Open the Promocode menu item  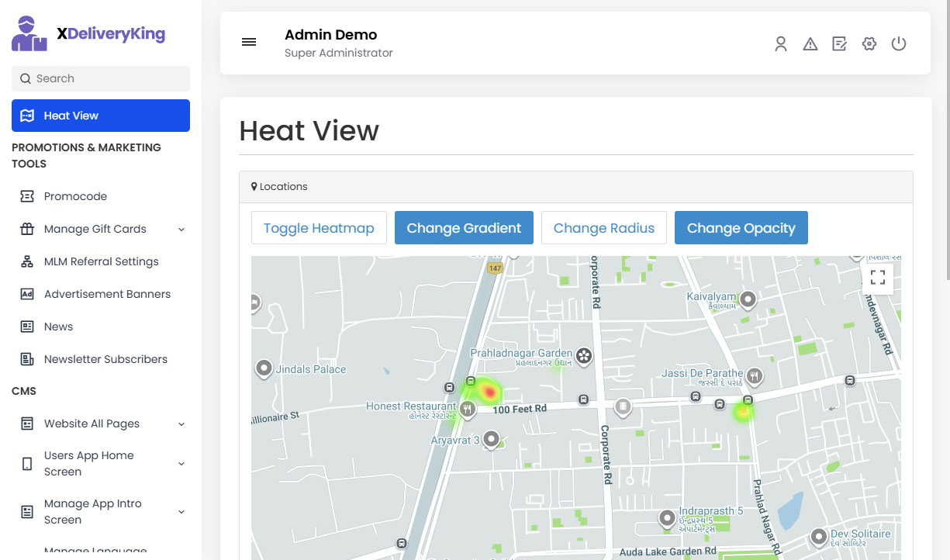pyautogui.click(x=75, y=196)
